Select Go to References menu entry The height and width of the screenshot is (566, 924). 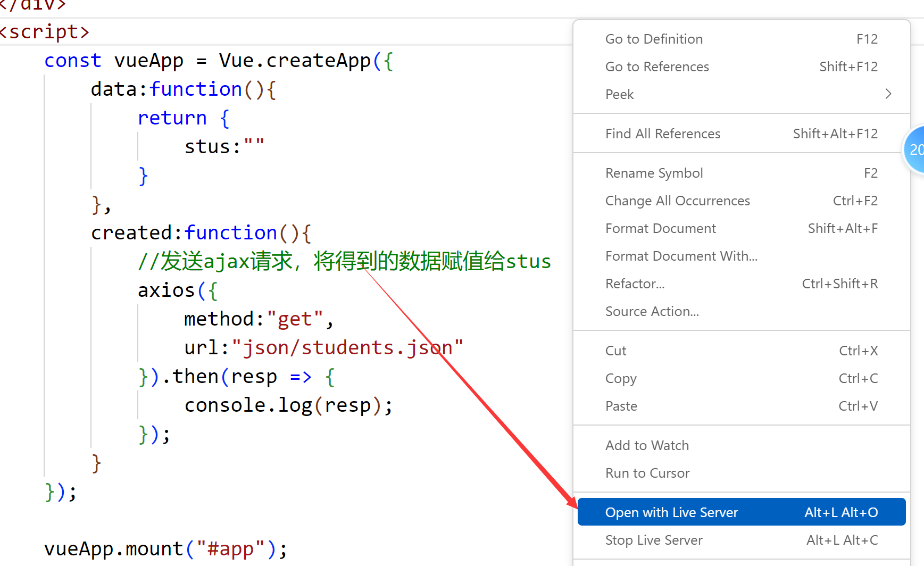click(x=742, y=66)
